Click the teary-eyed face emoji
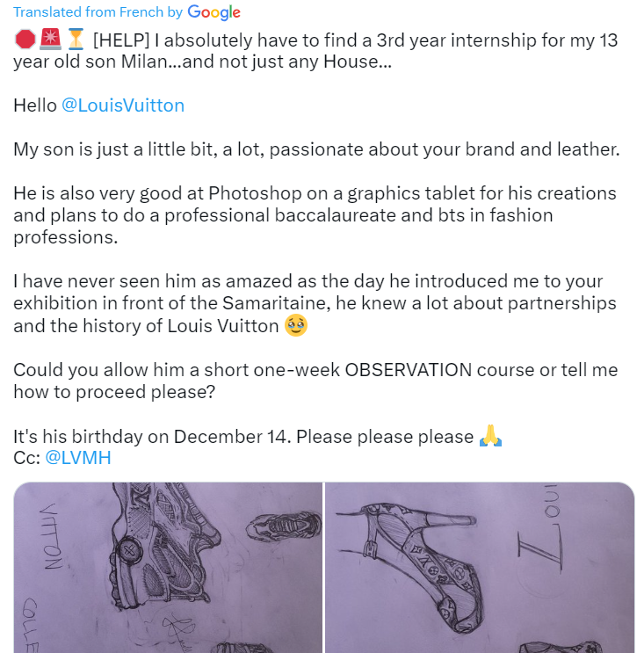The image size is (644, 653). pyautogui.click(x=296, y=326)
